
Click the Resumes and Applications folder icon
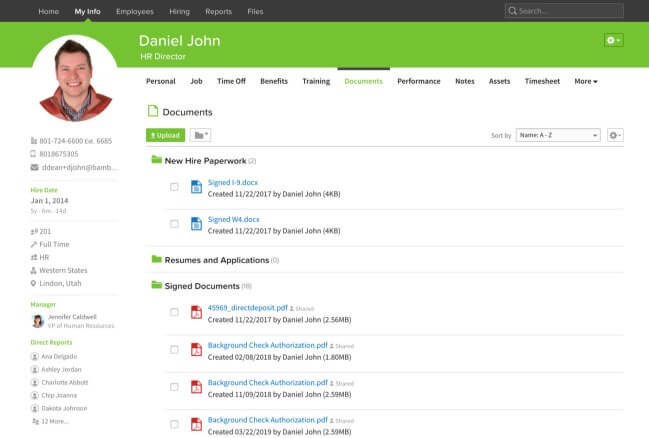(x=156, y=260)
